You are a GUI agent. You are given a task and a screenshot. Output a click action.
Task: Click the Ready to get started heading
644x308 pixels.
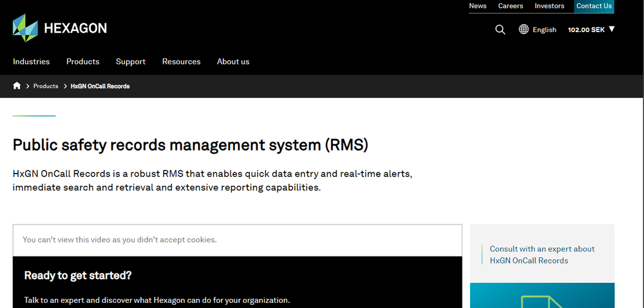point(78,275)
